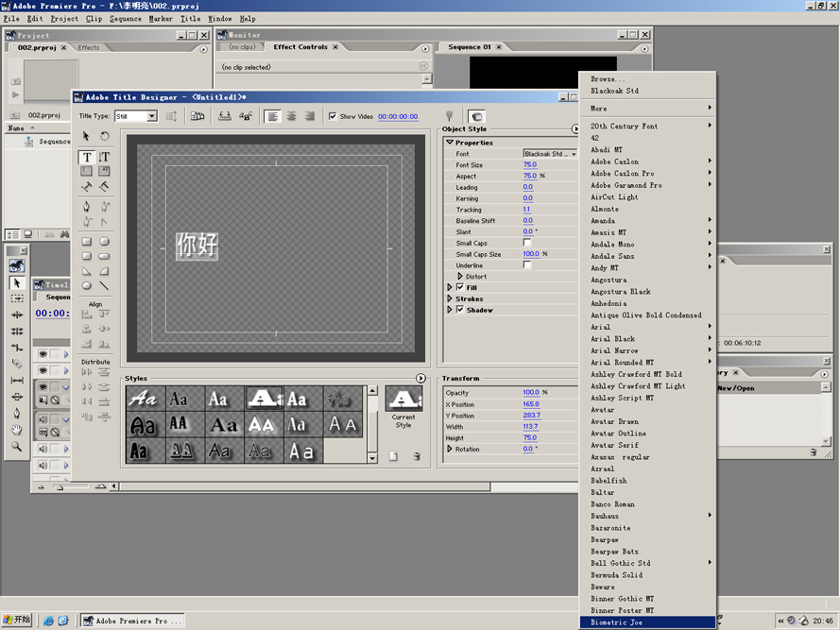
Task: Choose Biometric Joe from the font list
Action: tap(647, 622)
